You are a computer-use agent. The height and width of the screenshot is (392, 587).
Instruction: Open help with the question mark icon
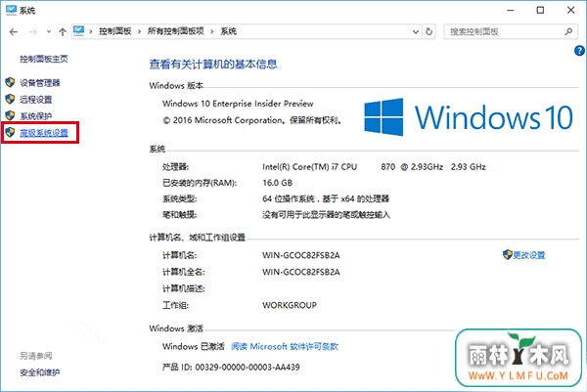tap(579, 51)
